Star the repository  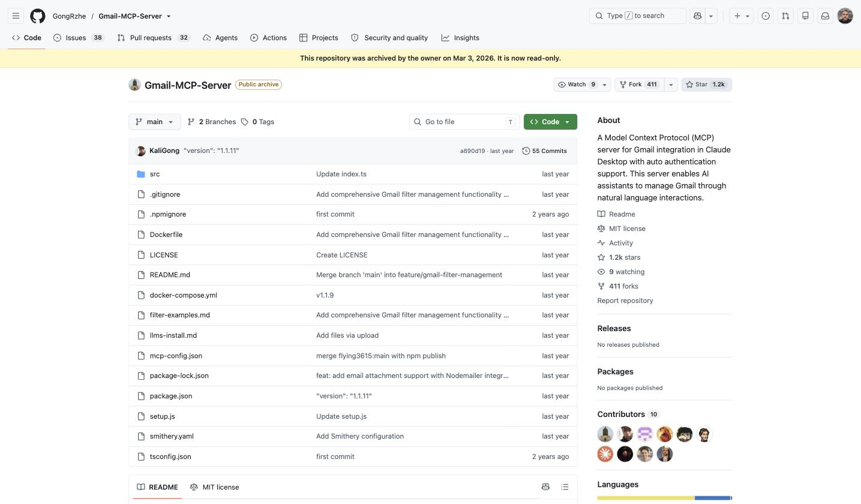[707, 85]
